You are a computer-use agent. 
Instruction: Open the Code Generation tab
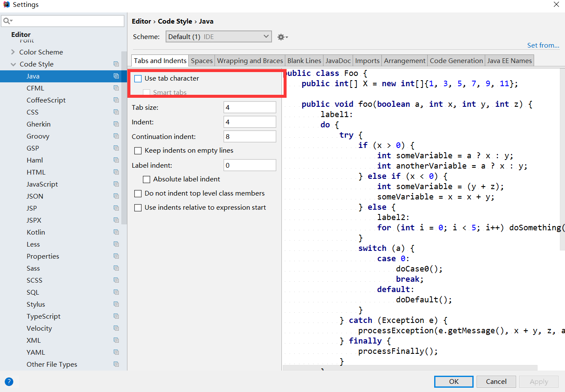[456, 61]
